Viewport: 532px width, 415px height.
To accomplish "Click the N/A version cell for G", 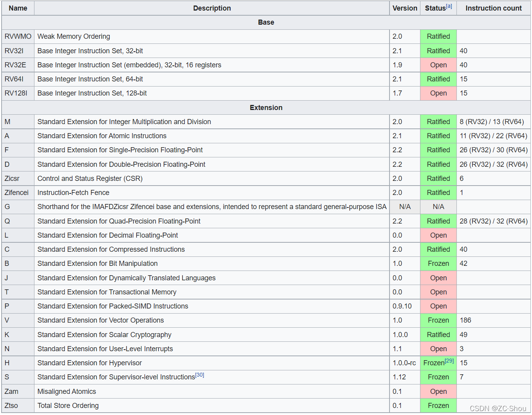I will tap(405, 207).
